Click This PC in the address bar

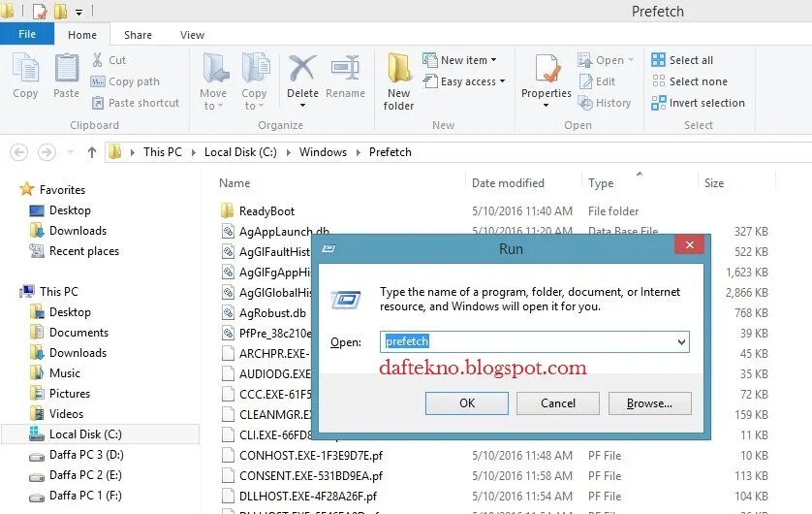(163, 152)
